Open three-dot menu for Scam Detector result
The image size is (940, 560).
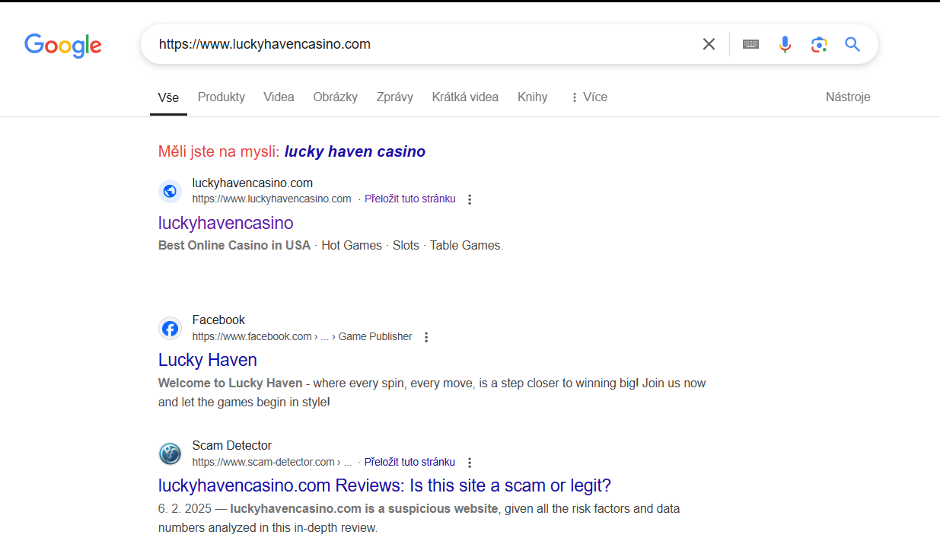coord(470,463)
